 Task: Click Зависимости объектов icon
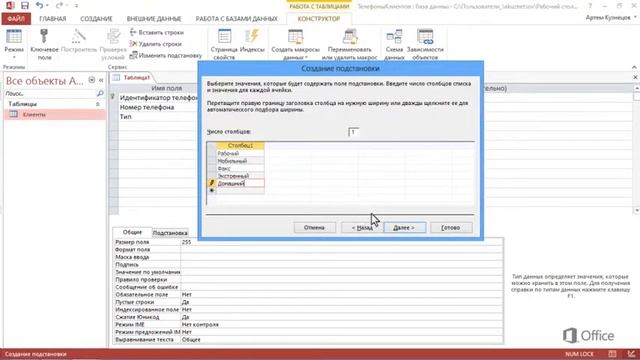[425, 44]
